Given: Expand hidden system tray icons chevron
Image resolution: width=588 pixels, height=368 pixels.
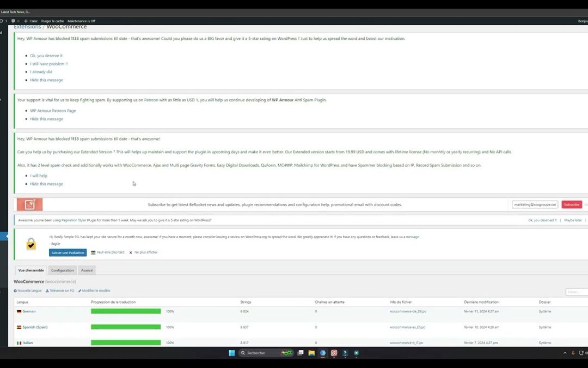Looking at the screenshot, I should click(x=565, y=353).
